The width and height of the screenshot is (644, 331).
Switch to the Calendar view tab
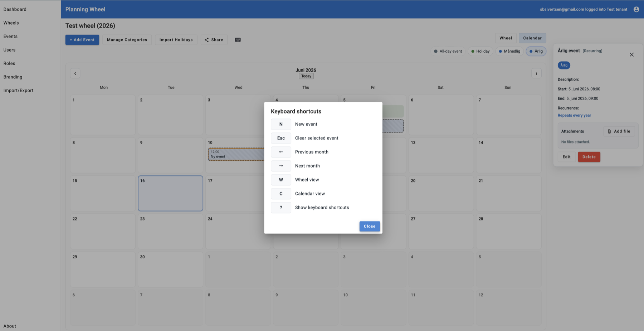(x=532, y=38)
